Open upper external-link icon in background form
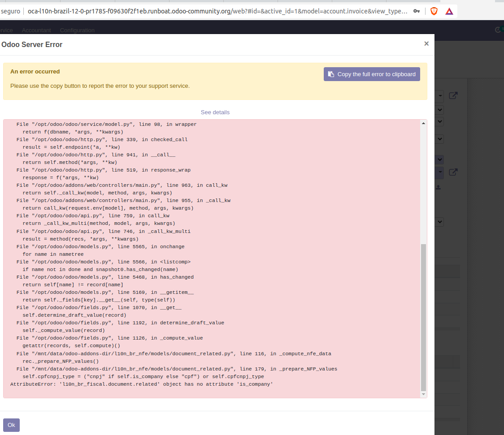504x435 pixels. point(453,95)
